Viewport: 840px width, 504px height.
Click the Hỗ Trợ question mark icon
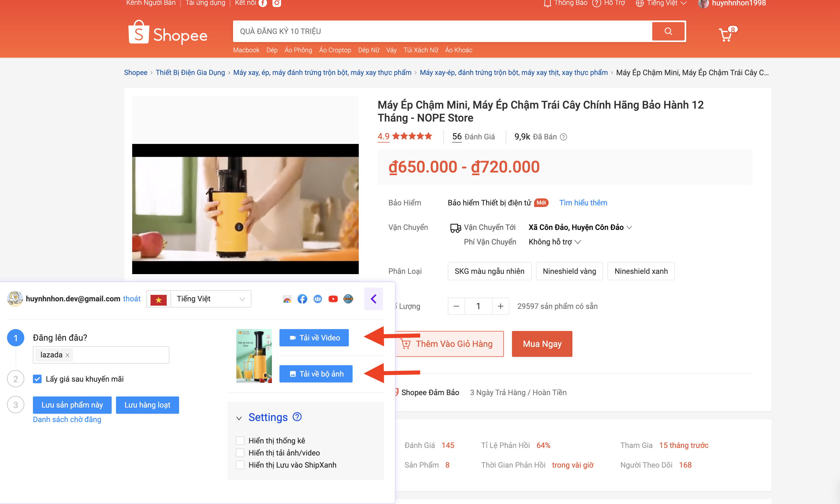pyautogui.click(x=596, y=3)
